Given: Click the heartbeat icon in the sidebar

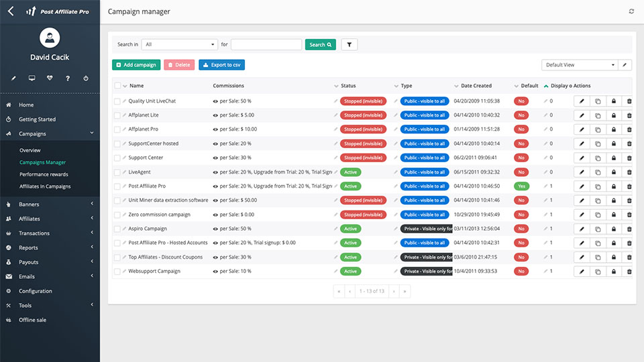Looking at the screenshot, I should tap(50, 78).
